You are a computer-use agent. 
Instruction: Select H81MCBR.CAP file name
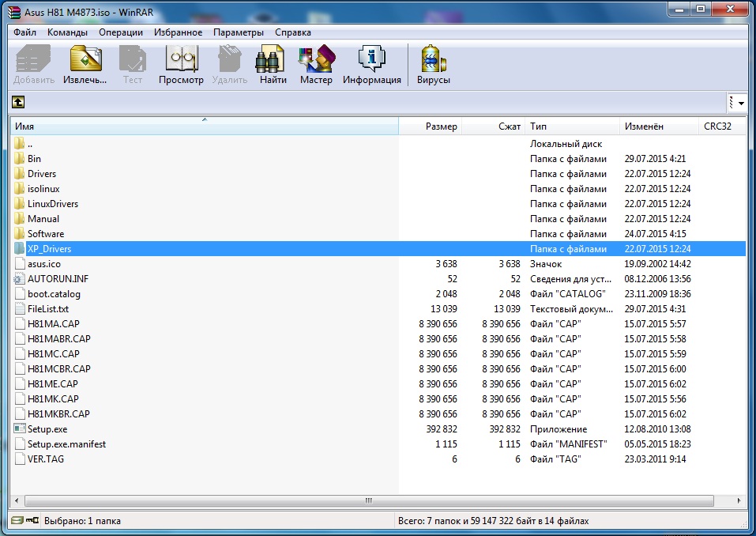(x=58, y=368)
